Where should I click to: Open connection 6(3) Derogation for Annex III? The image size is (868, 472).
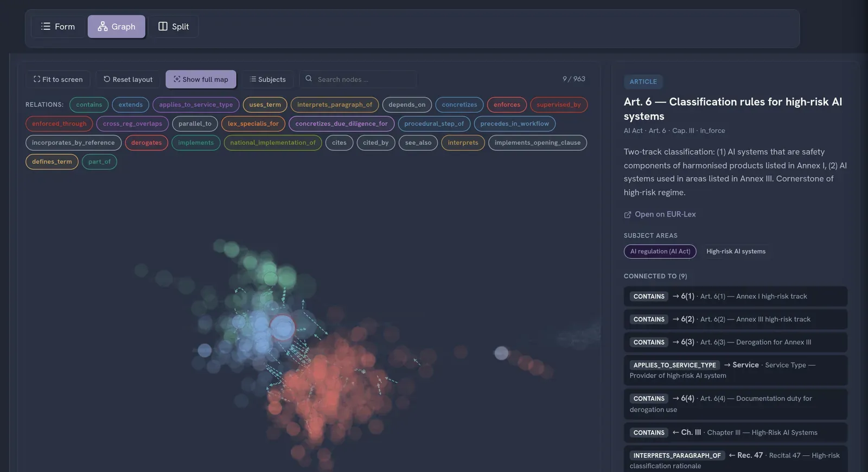[736, 342]
